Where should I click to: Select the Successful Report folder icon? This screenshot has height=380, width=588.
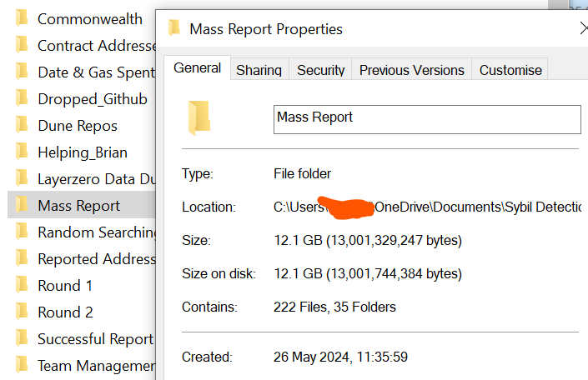22,338
